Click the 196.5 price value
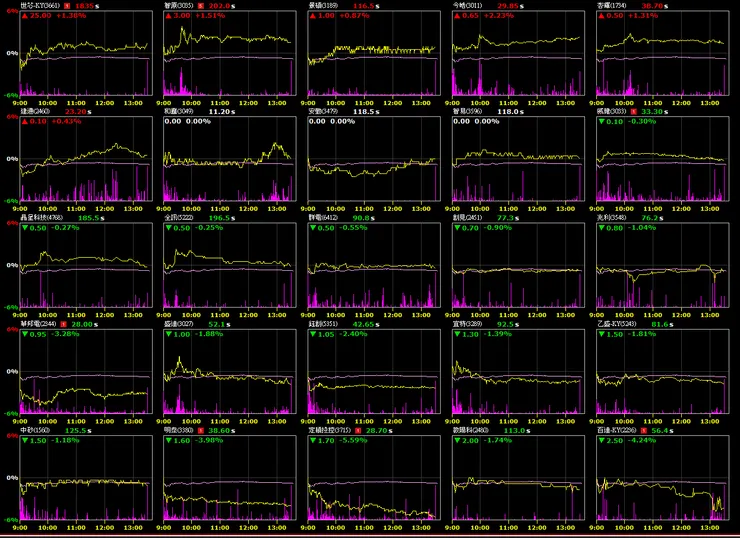 [219, 218]
